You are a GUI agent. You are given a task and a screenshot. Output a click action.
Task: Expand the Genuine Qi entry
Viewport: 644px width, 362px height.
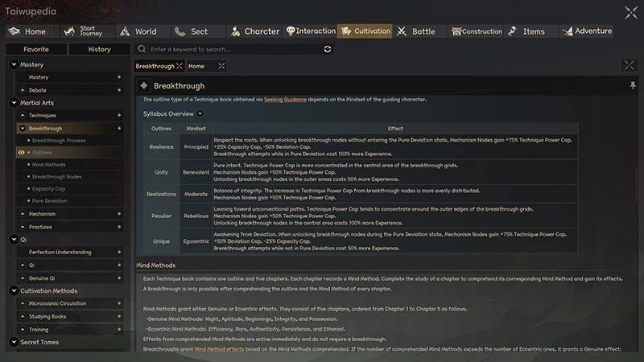click(x=23, y=278)
